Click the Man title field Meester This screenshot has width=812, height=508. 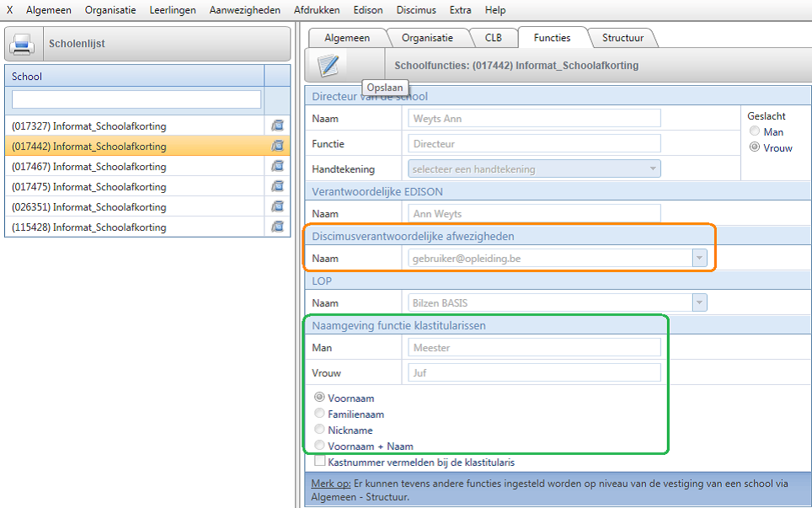534,347
